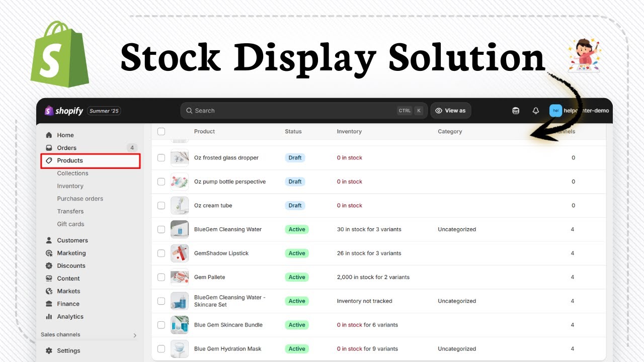Viewport: 644px width, 362px height.
Task: Open Transfers under Products
Action: [x=70, y=212]
